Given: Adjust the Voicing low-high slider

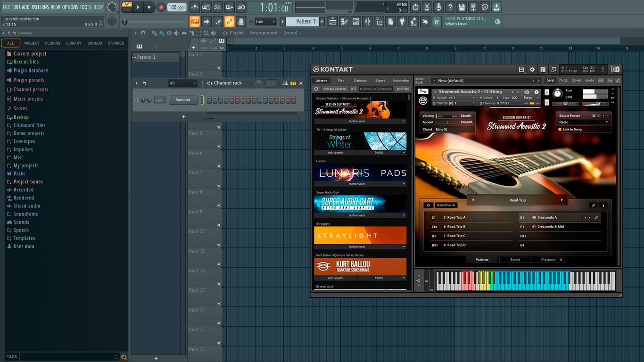Looking at the screenshot, I should [447, 116].
